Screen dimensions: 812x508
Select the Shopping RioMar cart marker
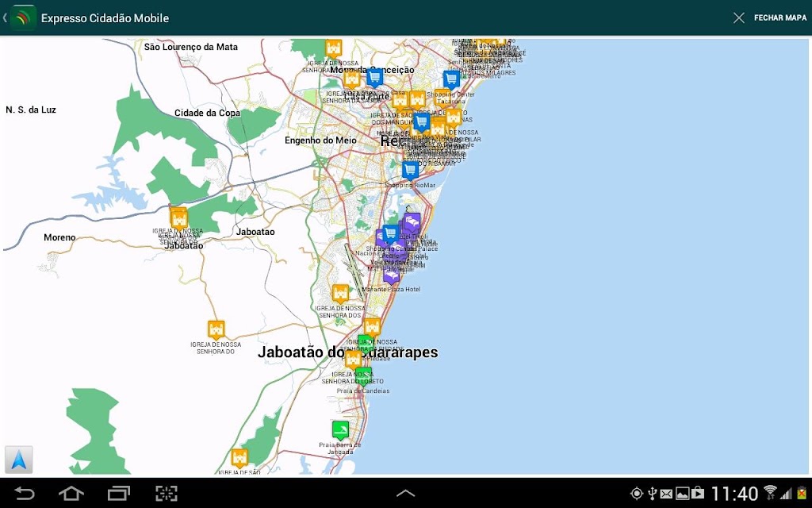pyautogui.click(x=410, y=170)
